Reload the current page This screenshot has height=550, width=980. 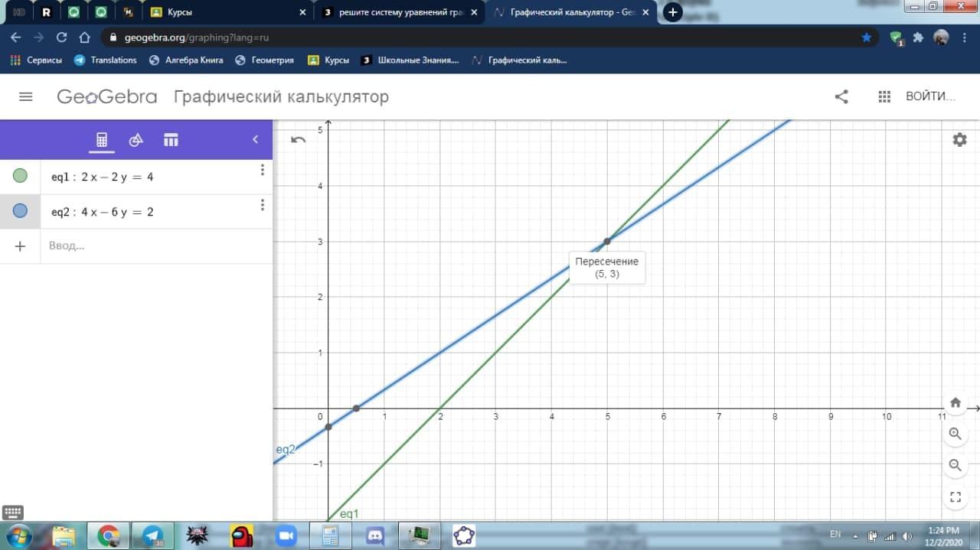[x=61, y=37]
